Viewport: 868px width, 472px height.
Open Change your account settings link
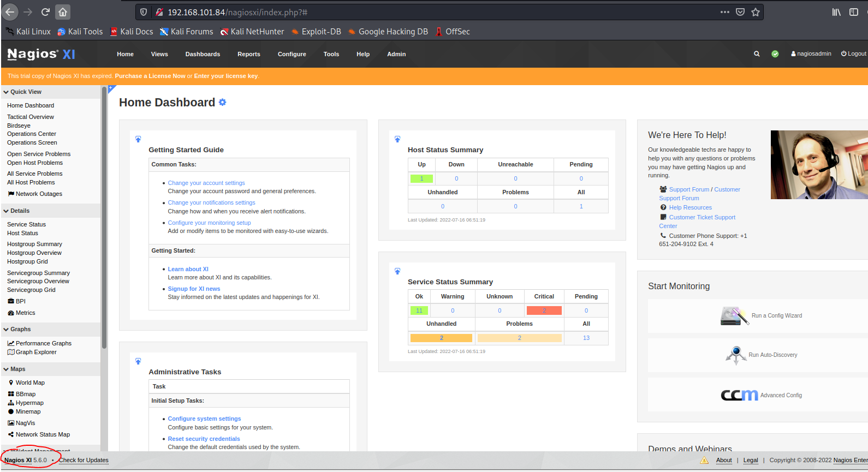[206, 183]
